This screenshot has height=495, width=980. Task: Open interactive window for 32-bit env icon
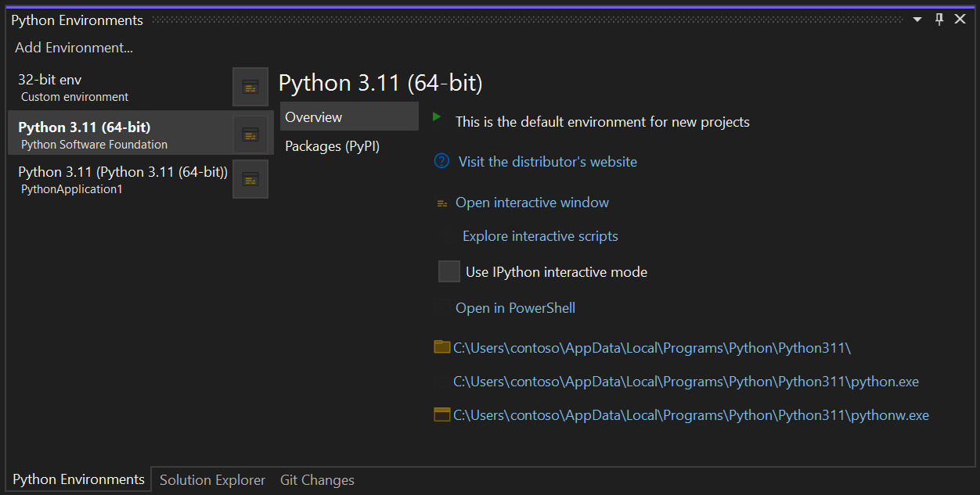[x=250, y=87]
